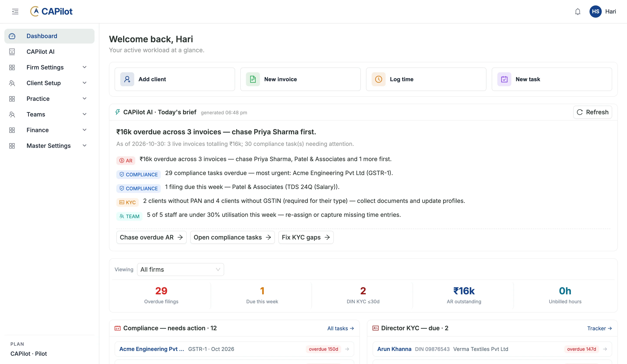Viewport: 627px width, 364px height.
Task: Click the Add client person icon
Action: coord(127,79)
